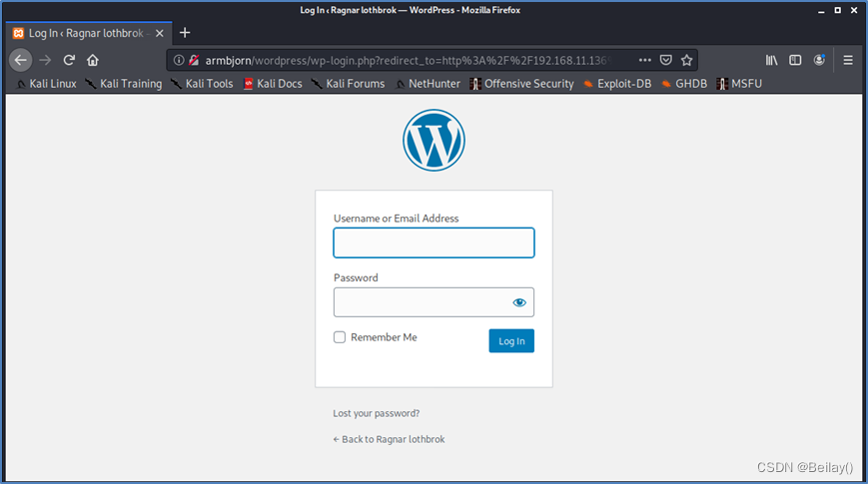
Task: Select the Log In Ragnar lothbrok tab
Action: tap(89, 33)
